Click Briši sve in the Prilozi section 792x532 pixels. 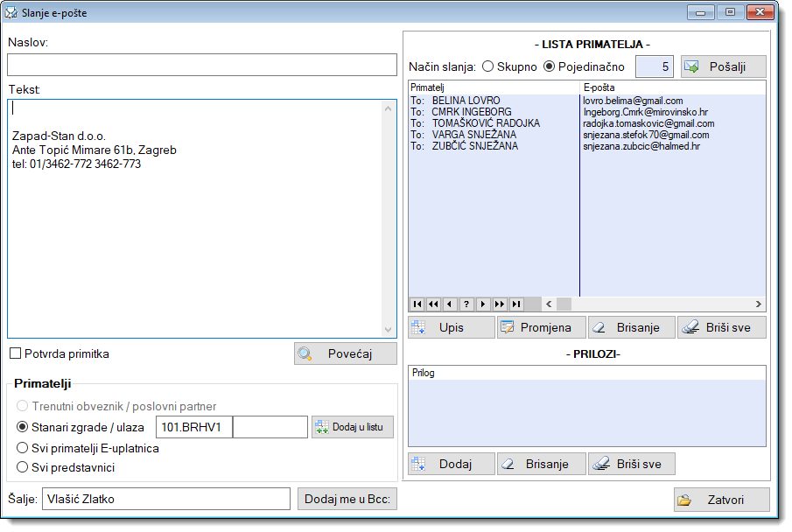pos(631,464)
